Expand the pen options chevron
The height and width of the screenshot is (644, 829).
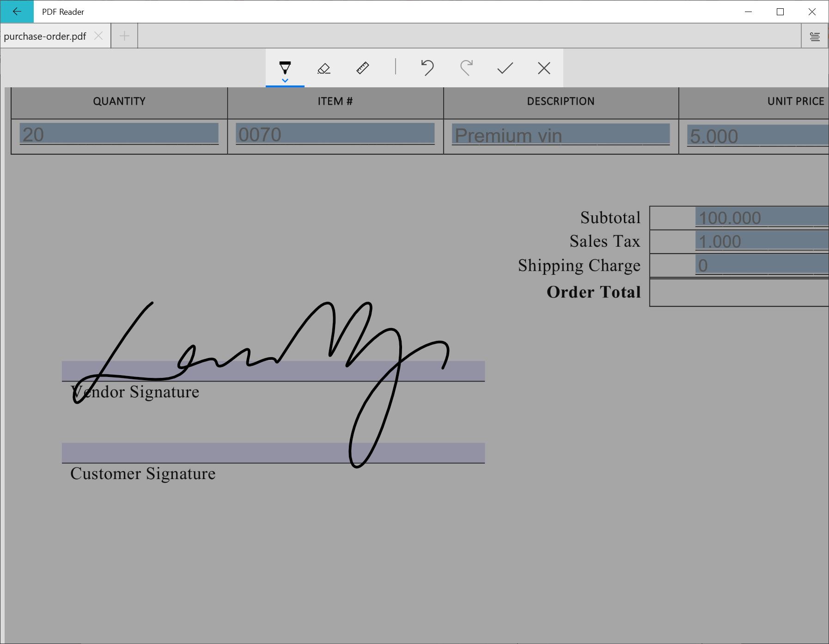pos(285,81)
